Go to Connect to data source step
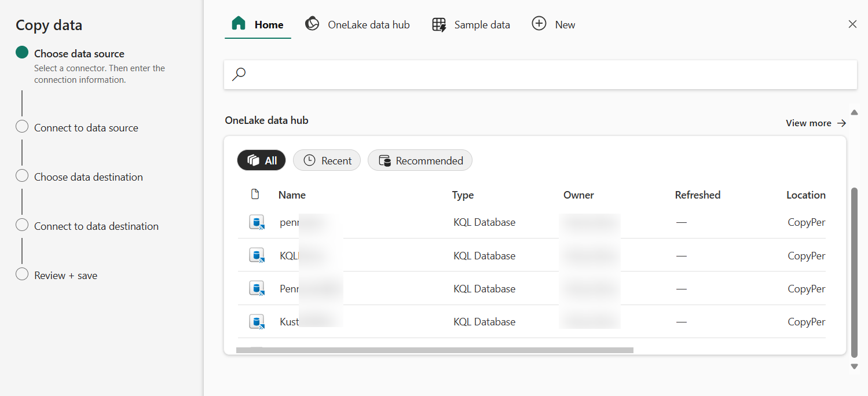Viewport: 868px width, 396px height. pos(86,127)
